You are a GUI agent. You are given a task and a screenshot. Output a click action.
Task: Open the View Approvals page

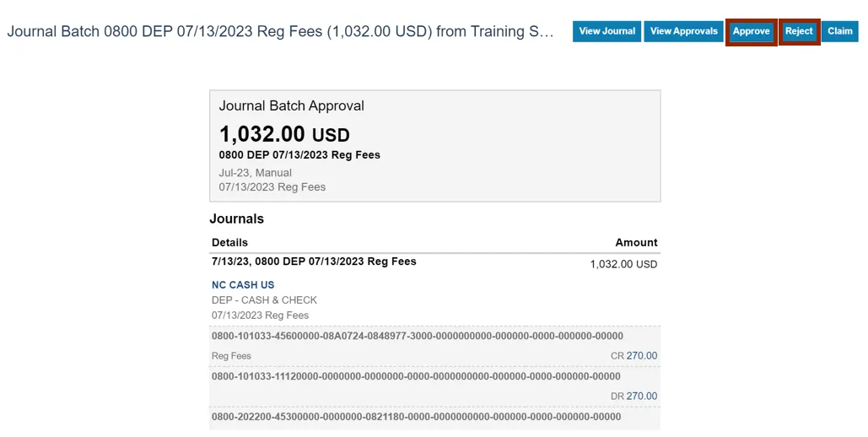[x=683, y=31]
